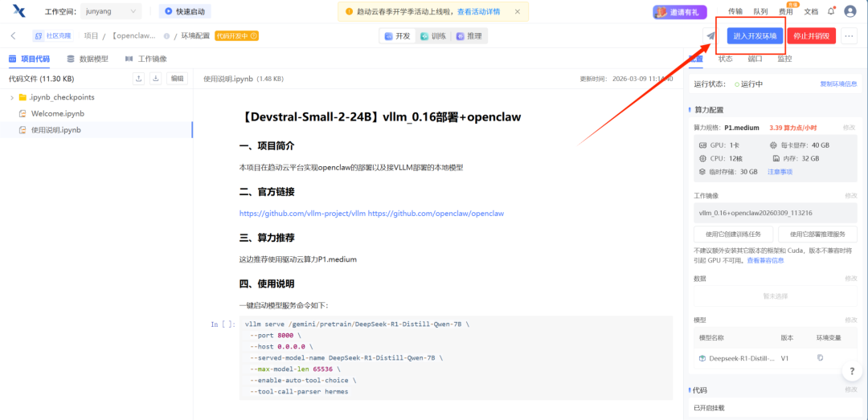The width and height of the screenshot is (868, 420).
Task: Open the openclaw GitHub link
Action: [x=436, y=213]
